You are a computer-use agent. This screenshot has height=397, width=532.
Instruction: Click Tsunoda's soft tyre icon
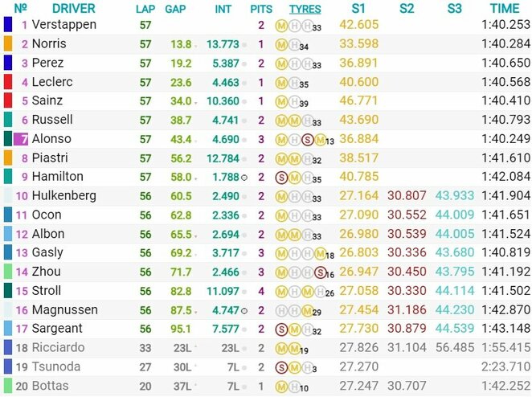[x=281, y=367]
